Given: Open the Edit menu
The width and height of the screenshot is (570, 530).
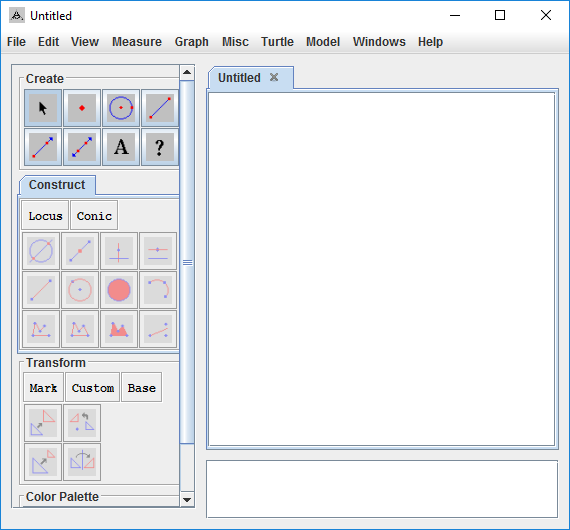Looking at the screenshot, I should pos(48,42).
